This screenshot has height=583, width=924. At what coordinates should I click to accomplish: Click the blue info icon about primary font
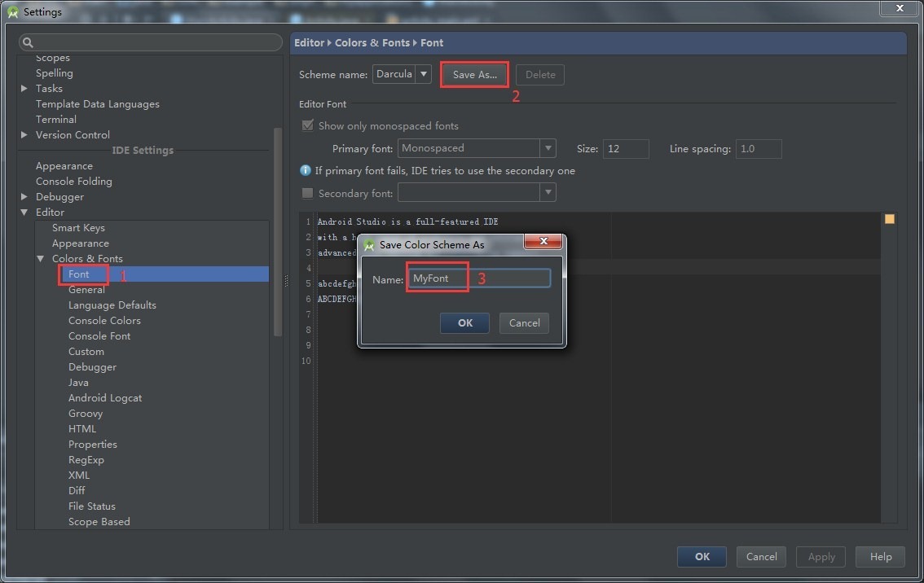coord(306,171)
